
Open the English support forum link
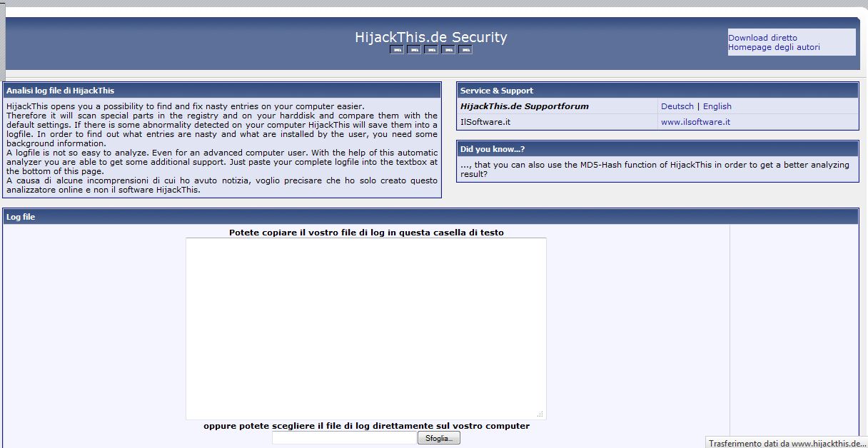[717, 106]
